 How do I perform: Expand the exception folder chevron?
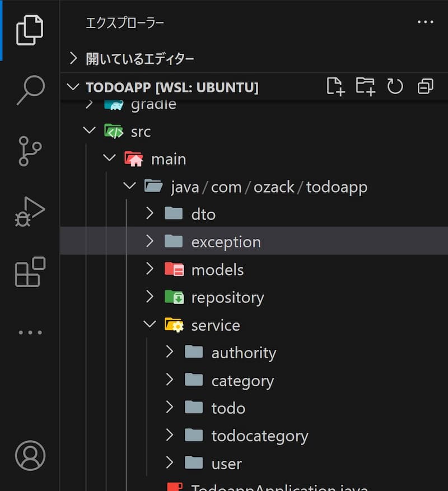pos(150,241)
